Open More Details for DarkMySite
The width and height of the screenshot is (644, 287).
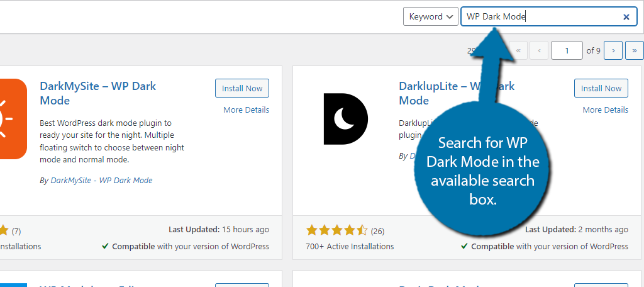[246, 110]
